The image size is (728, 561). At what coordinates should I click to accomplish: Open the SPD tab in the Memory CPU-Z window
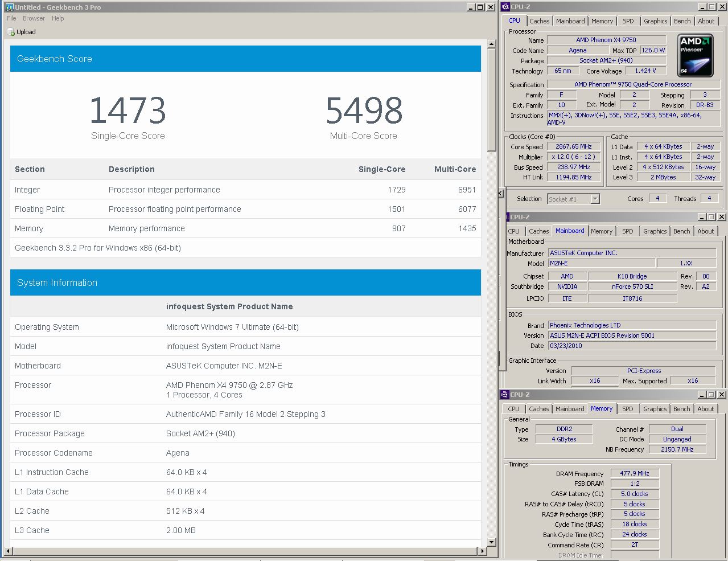point(627,409)
